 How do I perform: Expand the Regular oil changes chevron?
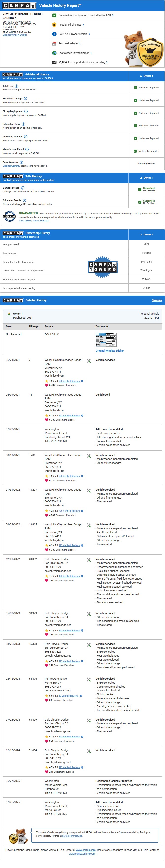click(x=83, y=25)
